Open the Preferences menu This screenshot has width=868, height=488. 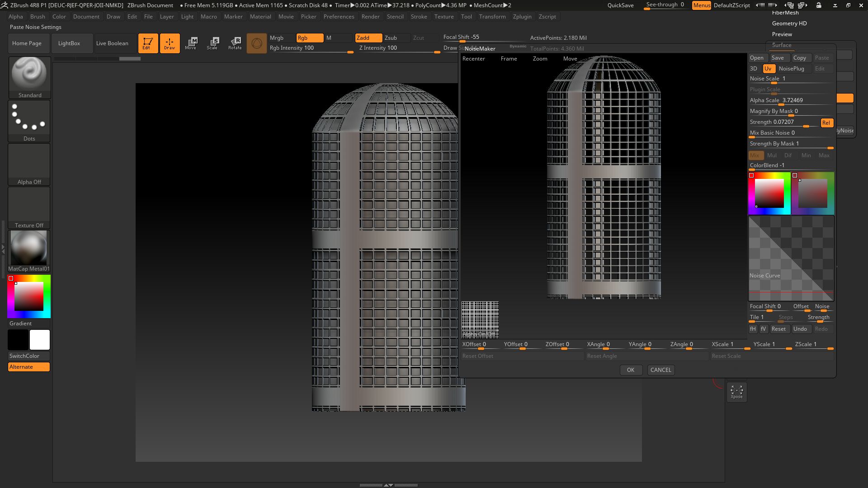click(x=339, y=17)
